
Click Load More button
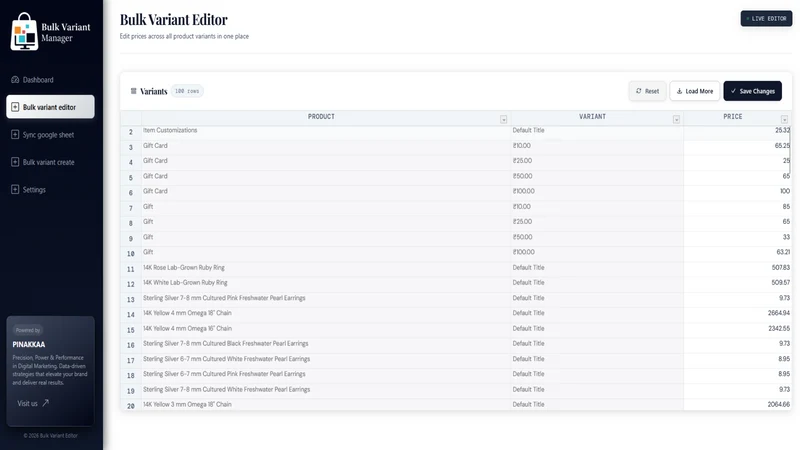(694, 91)
